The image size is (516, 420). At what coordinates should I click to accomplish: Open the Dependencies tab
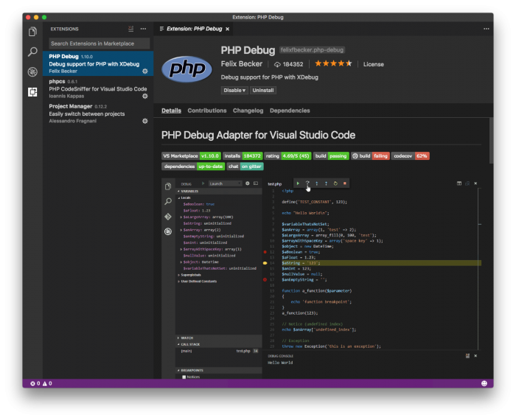click(290, 111)
